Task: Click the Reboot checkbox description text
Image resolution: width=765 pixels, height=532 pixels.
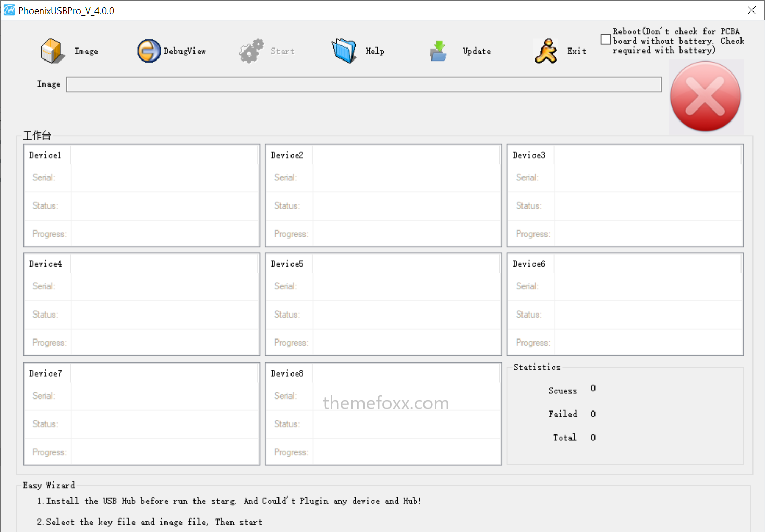Action: coord(678,41)
